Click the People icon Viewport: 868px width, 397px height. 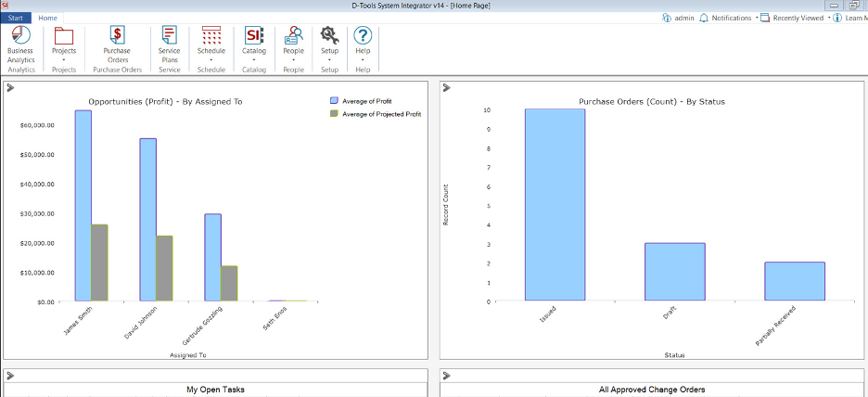[x=293, y=35]
